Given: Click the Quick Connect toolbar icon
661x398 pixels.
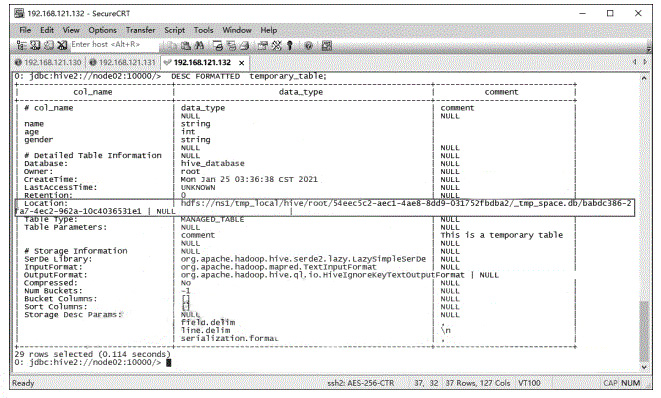Looking at the screenshot, I should coord(35,45).
